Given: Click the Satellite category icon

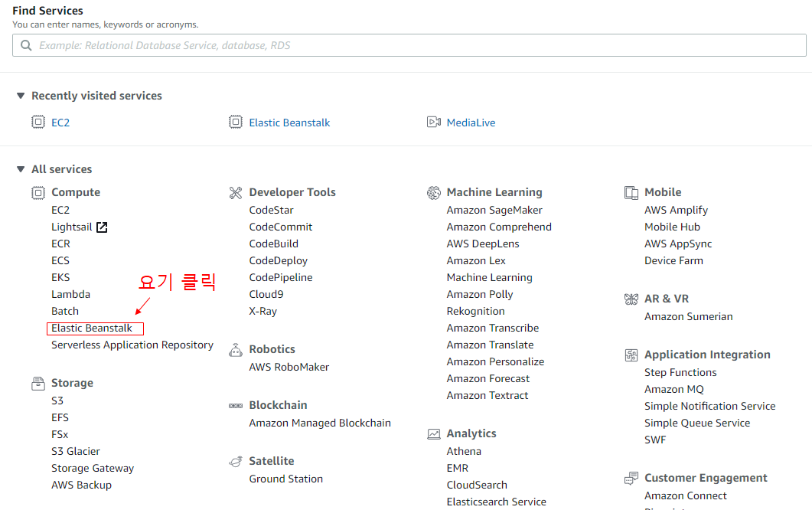Looking at the screenshot, I should click(236, 461).
